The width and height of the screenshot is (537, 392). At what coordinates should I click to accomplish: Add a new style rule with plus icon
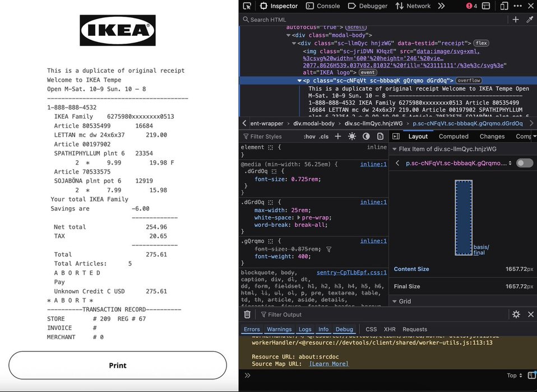pos(337,136)
